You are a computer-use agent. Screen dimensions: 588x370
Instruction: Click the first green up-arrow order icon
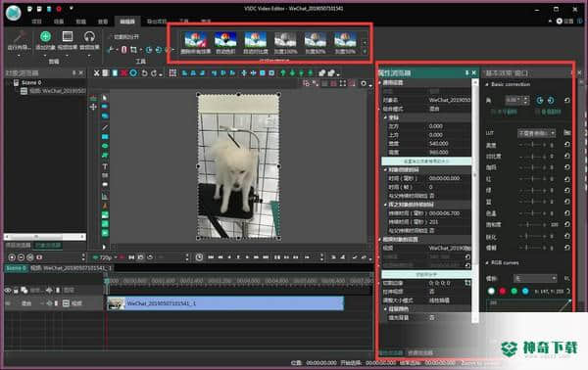(283, 73)
